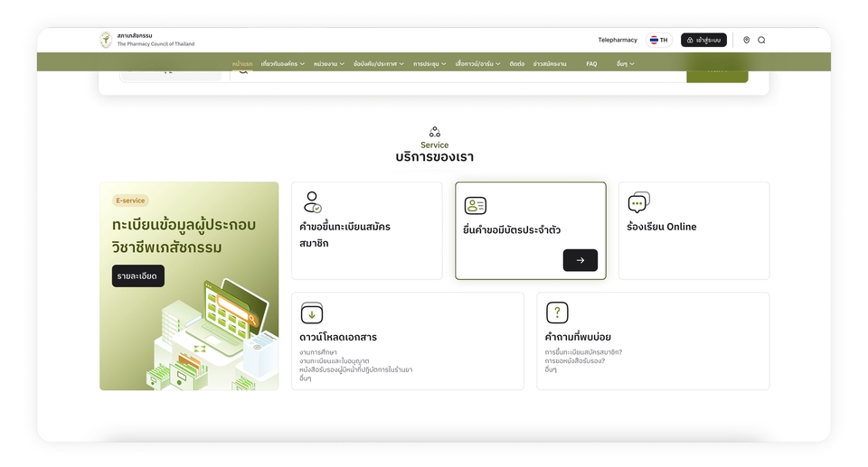Expand the เกี่ยวกับองค์กร dropdown menu
The image size is (868, 467).
283,64
